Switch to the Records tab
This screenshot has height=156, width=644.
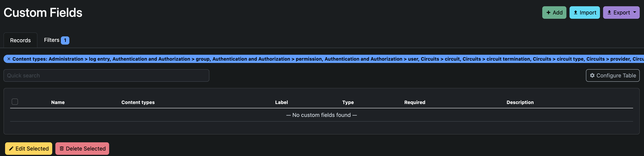[20, 40]
